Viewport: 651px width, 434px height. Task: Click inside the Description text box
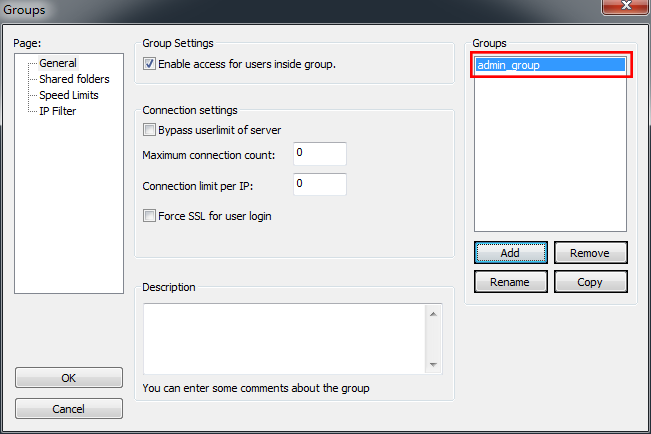[x=284, y=338]
